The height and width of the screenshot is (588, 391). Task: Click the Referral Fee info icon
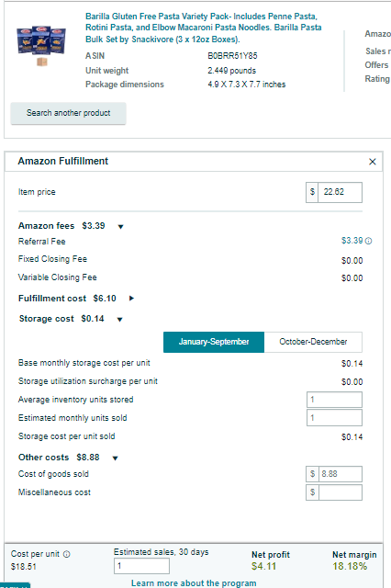coord(369,241)
